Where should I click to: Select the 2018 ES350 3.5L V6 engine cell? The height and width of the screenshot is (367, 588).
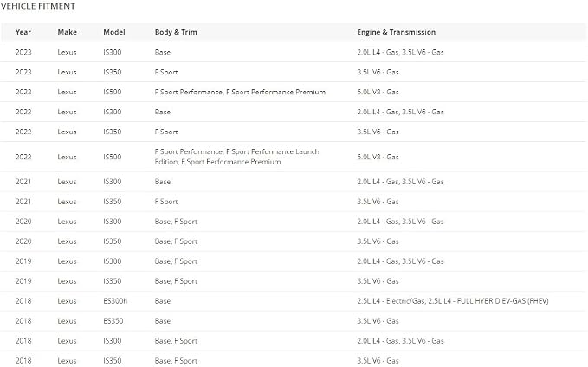coord(378,321)
